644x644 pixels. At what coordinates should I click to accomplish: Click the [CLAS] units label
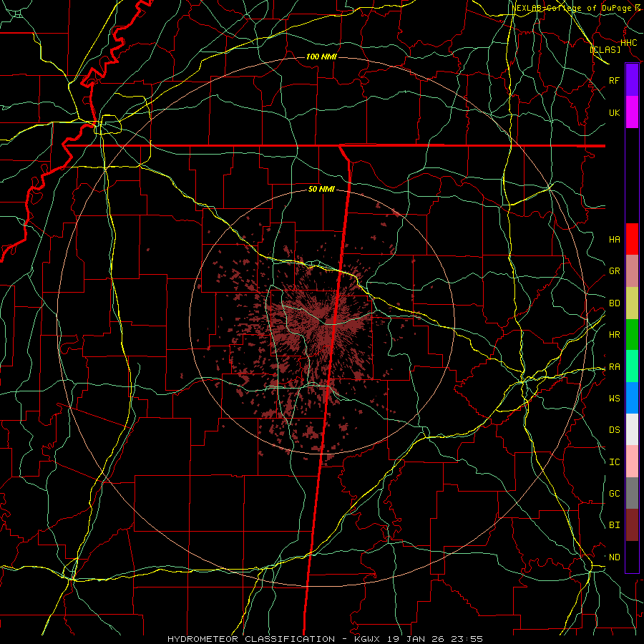605,49
